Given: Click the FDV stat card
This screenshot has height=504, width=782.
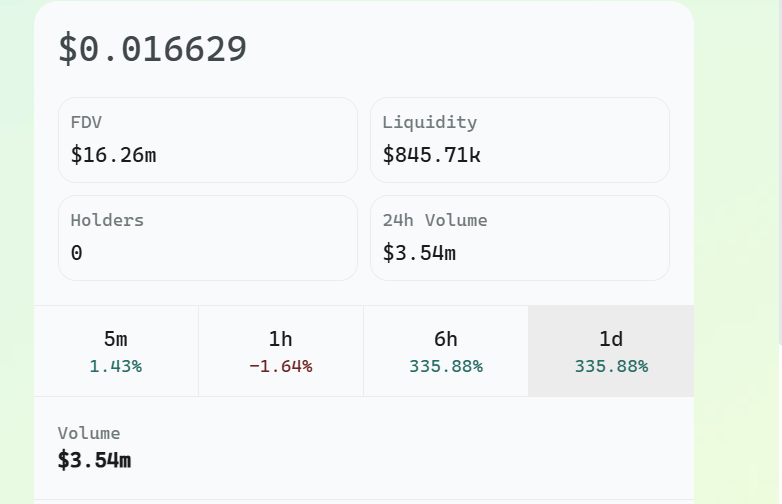Looking at the screenshot, I should 208,140.
